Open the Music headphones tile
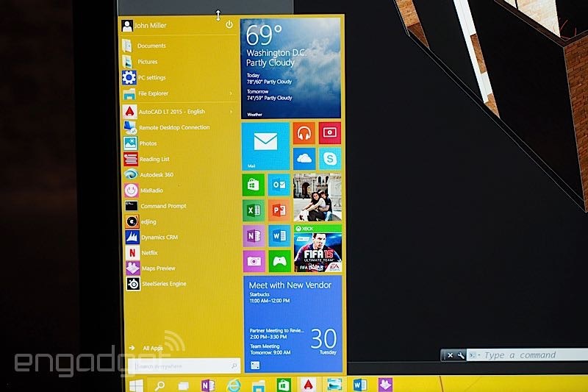Viewport: 588px width, 392px height. [x=304, y=133]
